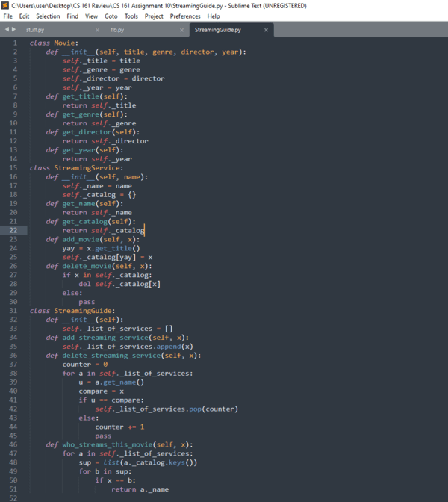Click 'sup = list(a._catalog.keys())' line
This screenshot has width=448, height=502.
[x=138, y=462]
